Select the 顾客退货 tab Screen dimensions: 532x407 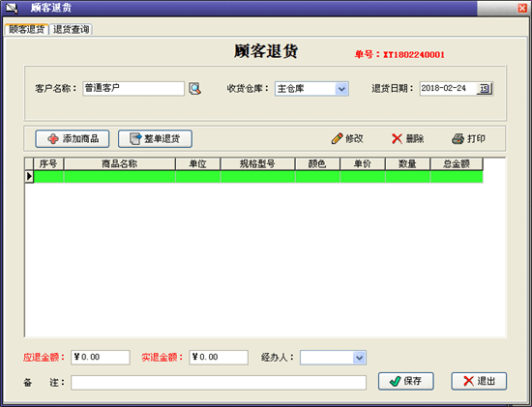click(26, 30)
